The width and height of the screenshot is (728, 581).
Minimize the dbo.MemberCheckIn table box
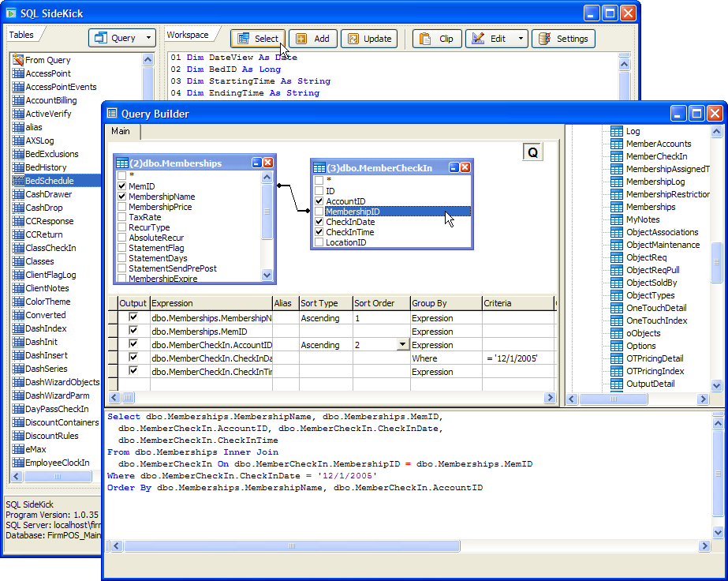tap(454, 167)
